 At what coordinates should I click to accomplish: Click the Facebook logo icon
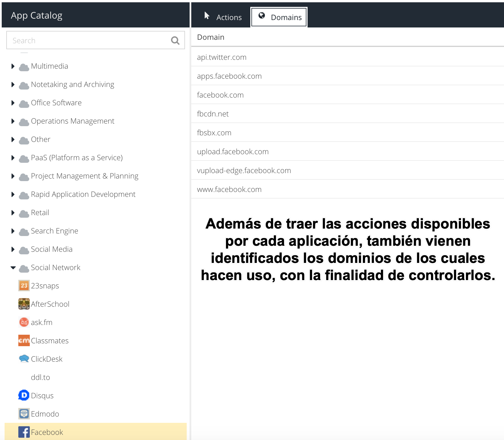tap(24, 432)
